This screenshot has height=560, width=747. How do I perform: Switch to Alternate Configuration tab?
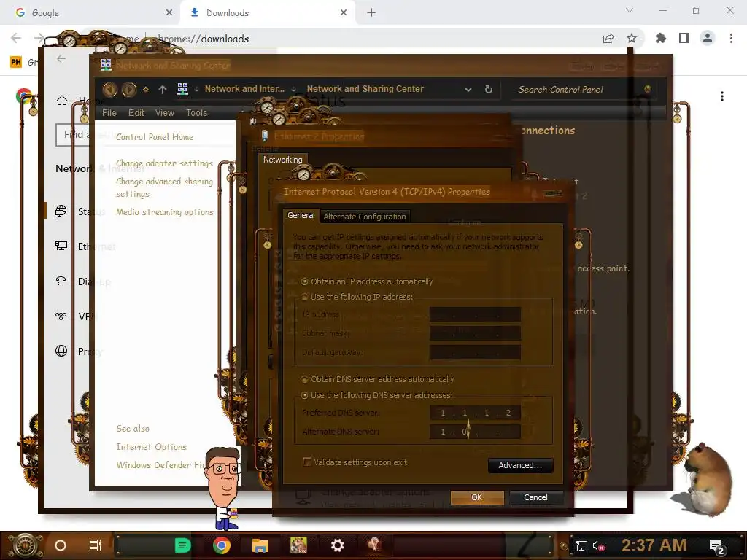click(365, 217)
